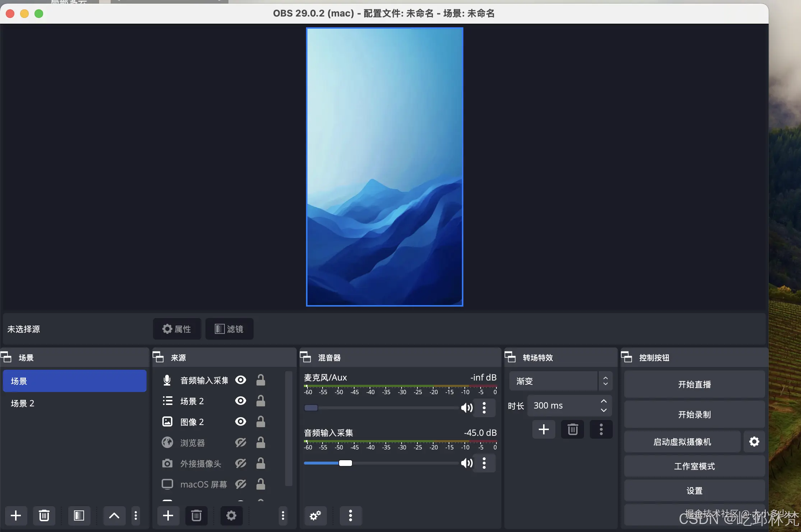Viewport: 801px width, 532px height.
Task: Hide the 图像 2 source
Action: tap(240, 421)
